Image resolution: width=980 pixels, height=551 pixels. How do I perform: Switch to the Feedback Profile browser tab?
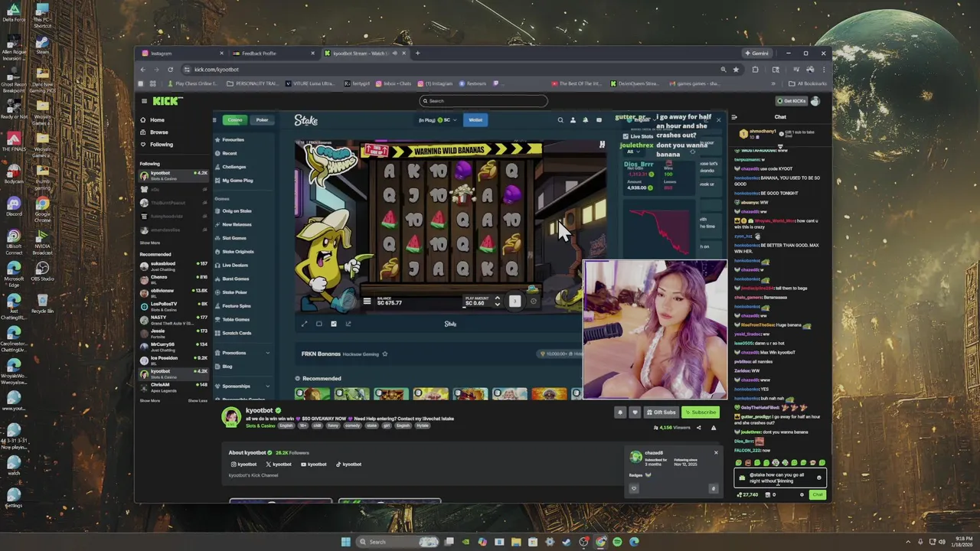click(x=274, y=54)
